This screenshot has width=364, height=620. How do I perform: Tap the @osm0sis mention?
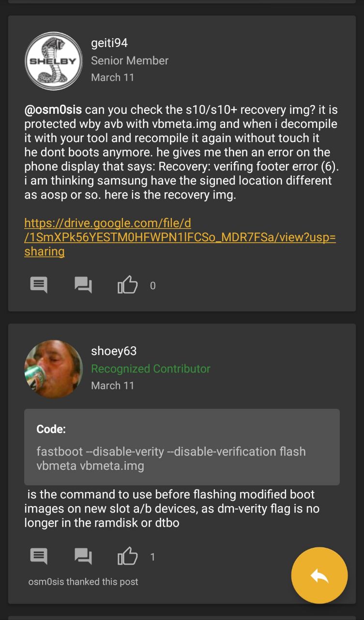point(53,110)
